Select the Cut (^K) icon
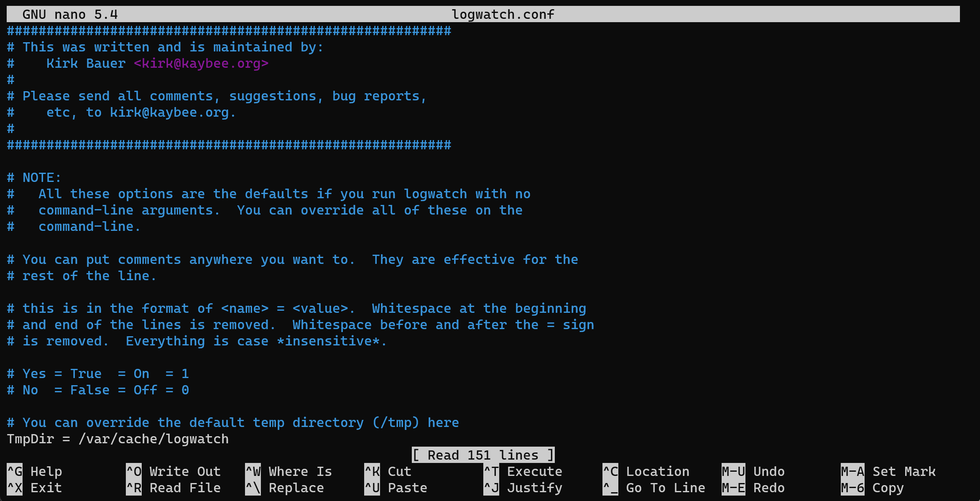 pos(369,472)
